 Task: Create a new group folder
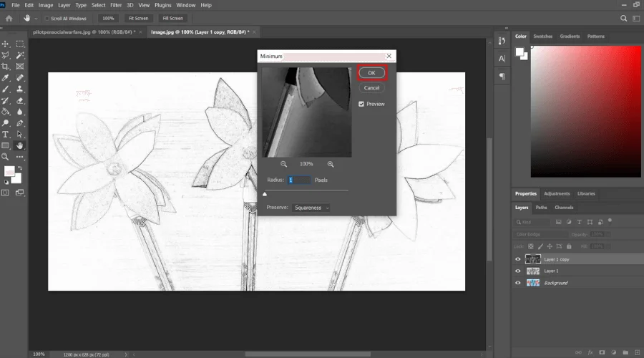pos(625,352)
